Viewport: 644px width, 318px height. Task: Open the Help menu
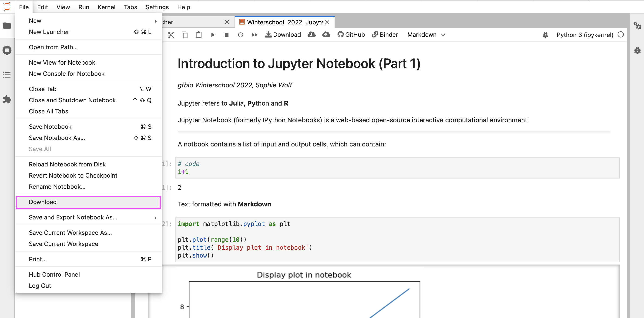[184, 7]
